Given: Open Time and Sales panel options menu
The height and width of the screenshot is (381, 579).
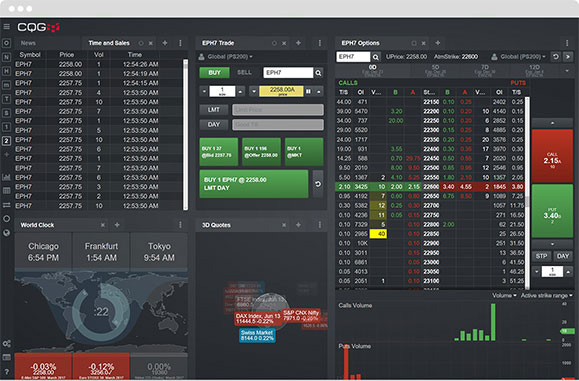Looking at the screenshot, I should (180, 43).
